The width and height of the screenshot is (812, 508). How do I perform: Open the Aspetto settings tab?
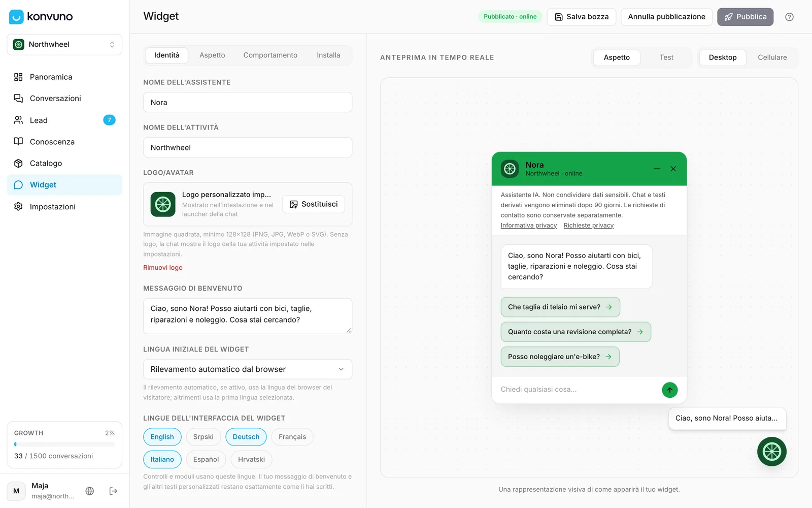(212, 55)
